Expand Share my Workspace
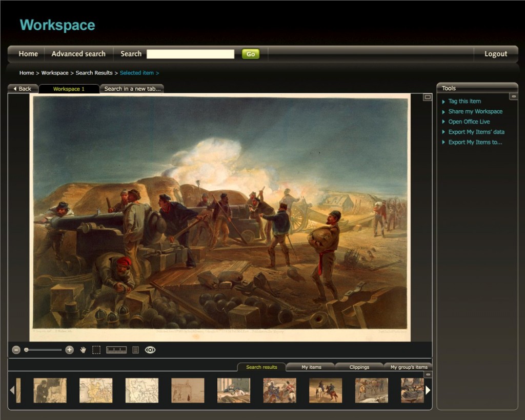Image resolution: width=525 pixels, height=420 pixels. (475, 111)
